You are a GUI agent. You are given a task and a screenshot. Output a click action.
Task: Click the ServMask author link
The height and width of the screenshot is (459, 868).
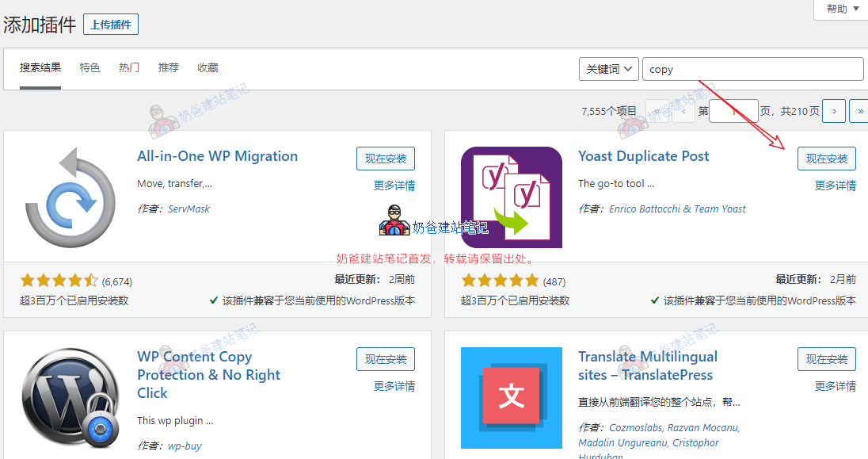coord(188,208)
